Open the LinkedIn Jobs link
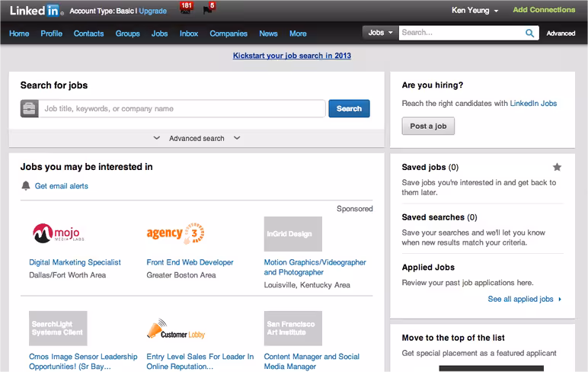 coord(533,103)
